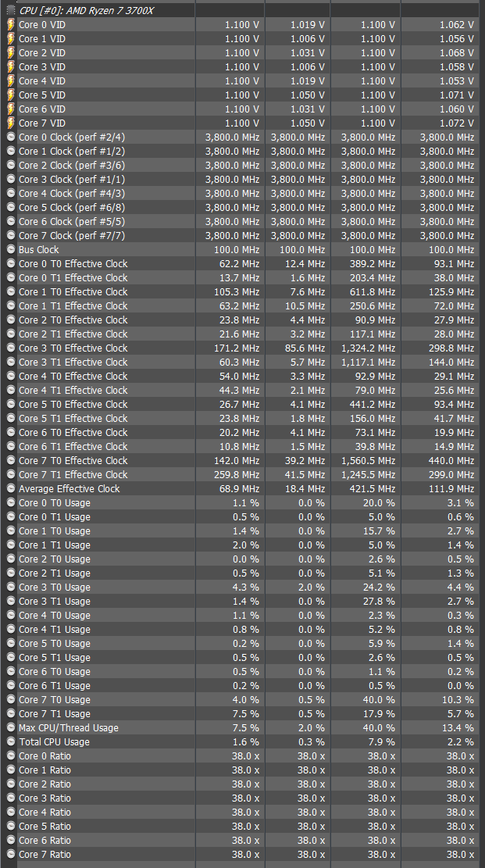Click the icon next to Average Effective Clock
The width and height of the screenshot is (485, 868).
[x=10, y=489]
